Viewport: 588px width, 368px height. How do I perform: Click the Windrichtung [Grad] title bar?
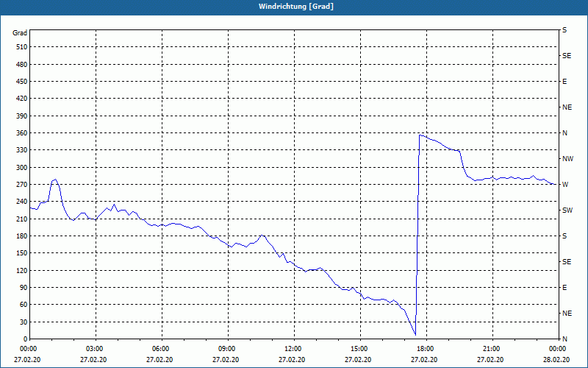point(294,7)
